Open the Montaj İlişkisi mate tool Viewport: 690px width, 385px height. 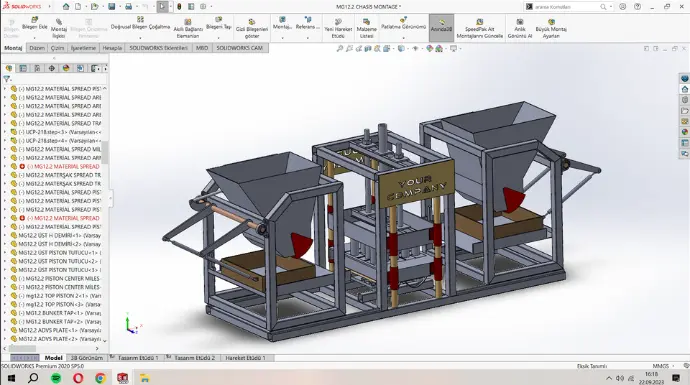coord(59,29)
